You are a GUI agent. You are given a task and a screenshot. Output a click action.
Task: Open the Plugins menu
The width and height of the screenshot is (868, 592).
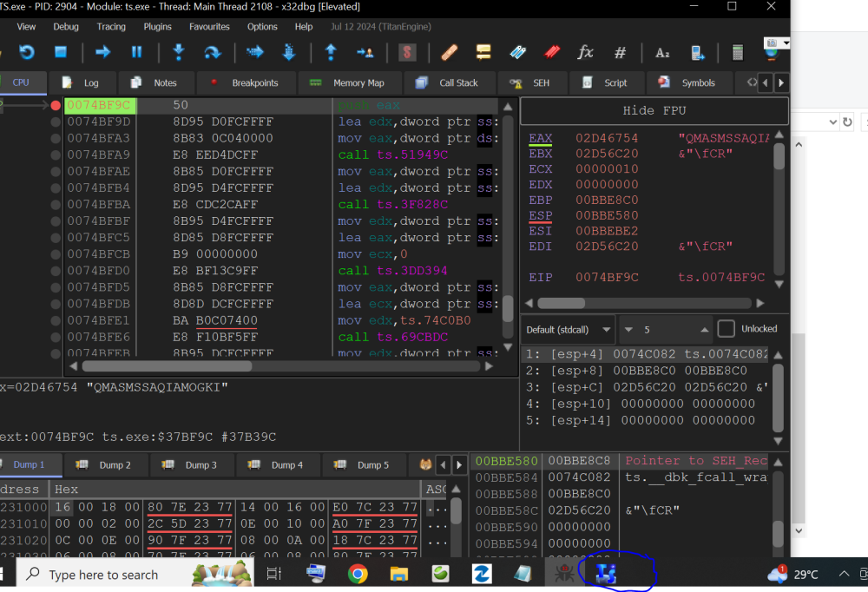[157, 27]
